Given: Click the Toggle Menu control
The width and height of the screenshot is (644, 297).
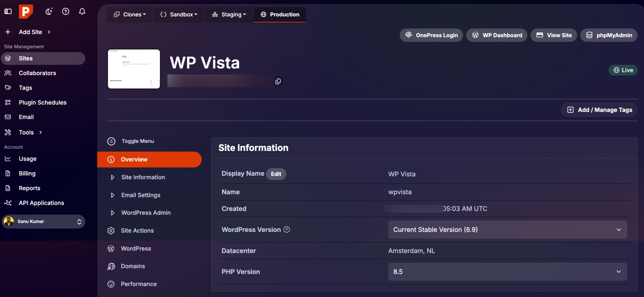Looking at the screenshot, I should tap(137, 141).
